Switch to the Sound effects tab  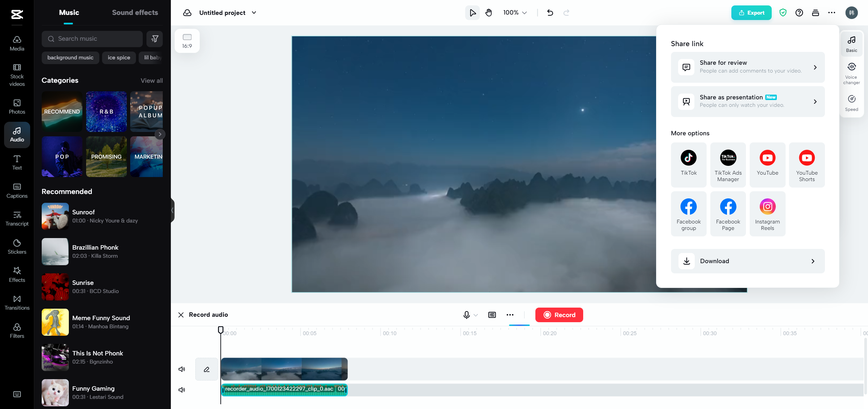[135, 12]
